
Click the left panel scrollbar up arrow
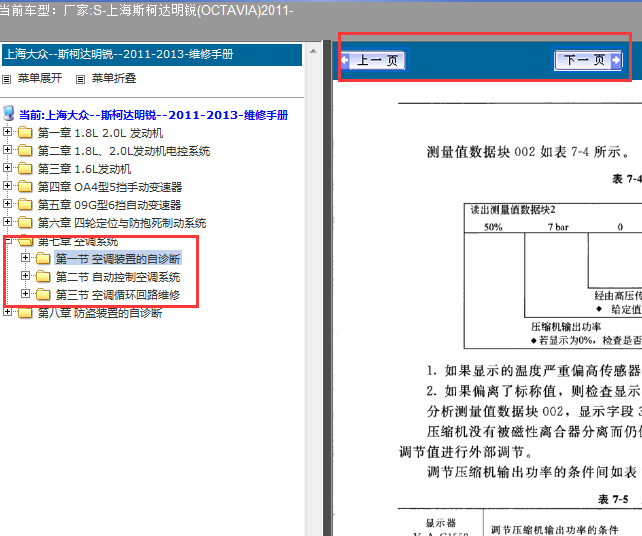[x=313, y=52]
